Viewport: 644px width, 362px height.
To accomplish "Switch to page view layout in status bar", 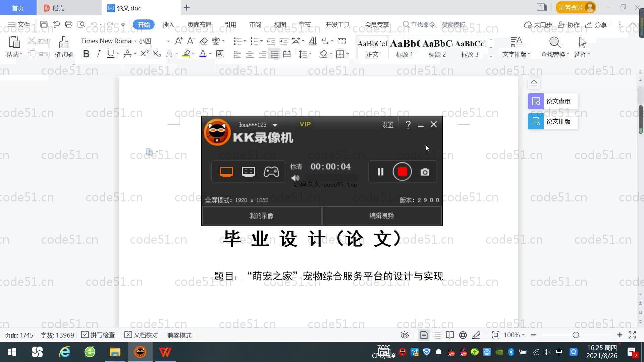I will coord(424,335).
